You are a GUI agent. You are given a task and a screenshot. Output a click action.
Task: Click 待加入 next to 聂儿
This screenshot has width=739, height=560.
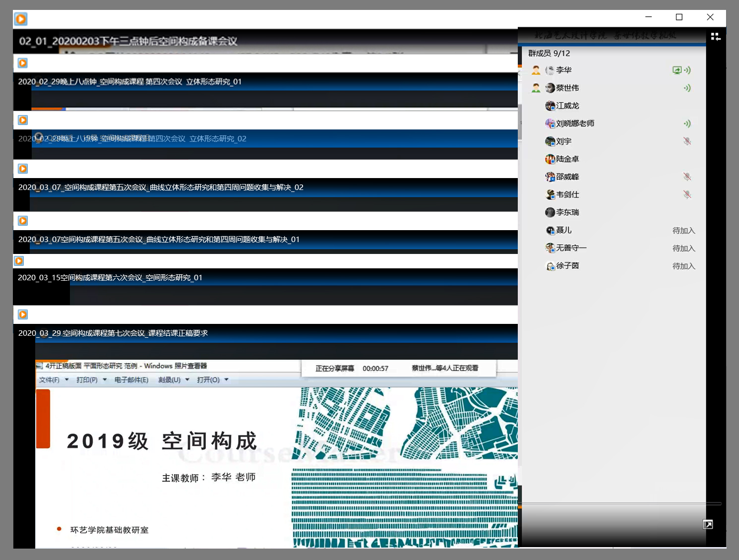click(x=683, y=231)
